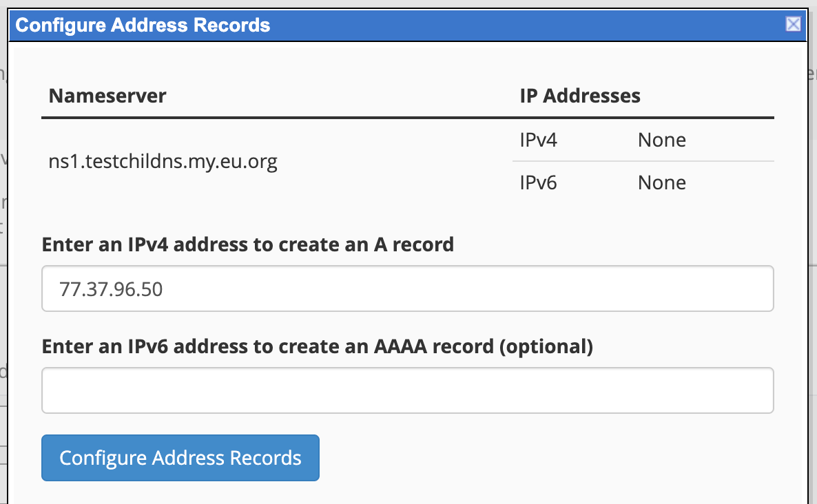Click the dialog title bar text
817x504 pixels.
pyautogui.click(x=143, y=25)
